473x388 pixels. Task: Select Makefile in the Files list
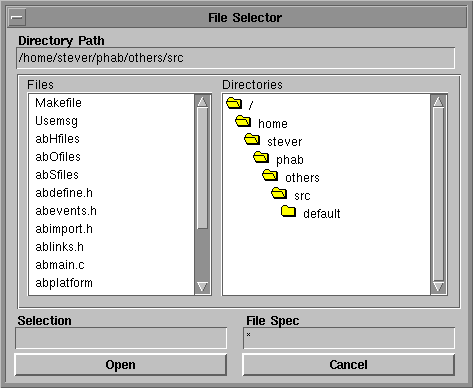[58, 103]
